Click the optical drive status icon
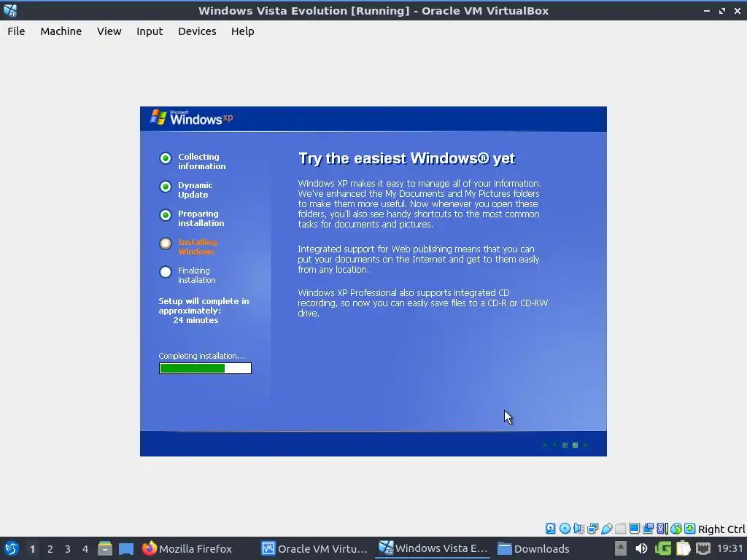The width and height of the screenshot is (747, 560). tap(565, 528)
